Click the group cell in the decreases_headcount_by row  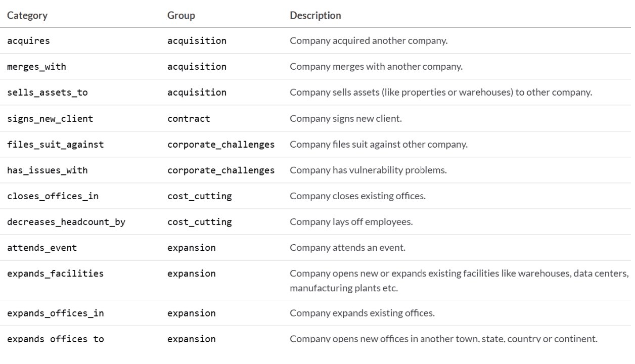tap(199, 222)
